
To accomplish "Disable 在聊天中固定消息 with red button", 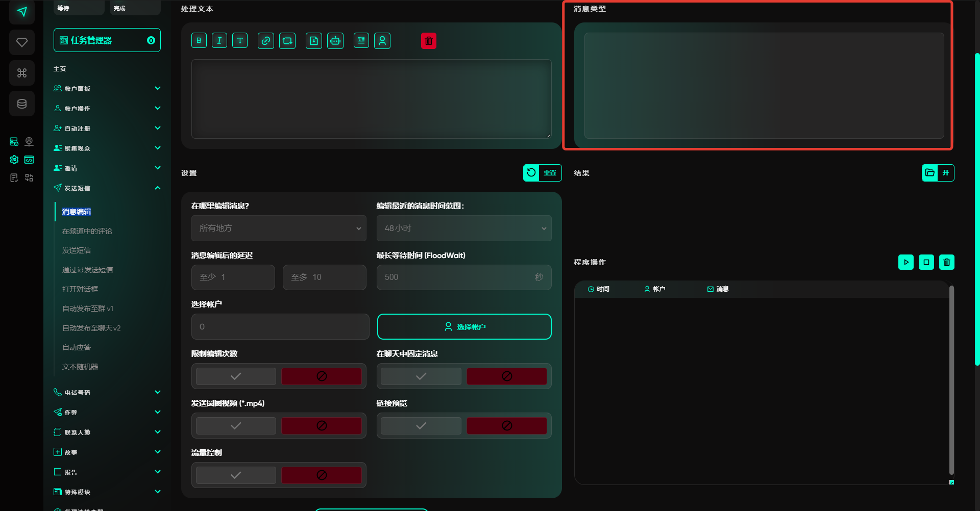I will tap(506, 376).
